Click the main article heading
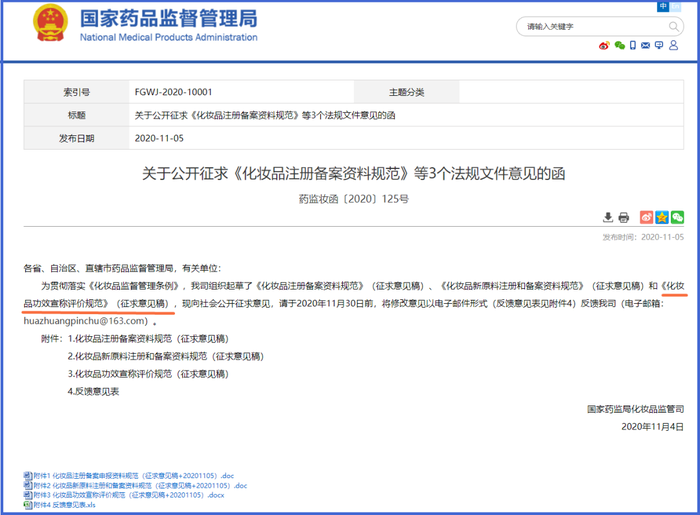 pos(354,173)
